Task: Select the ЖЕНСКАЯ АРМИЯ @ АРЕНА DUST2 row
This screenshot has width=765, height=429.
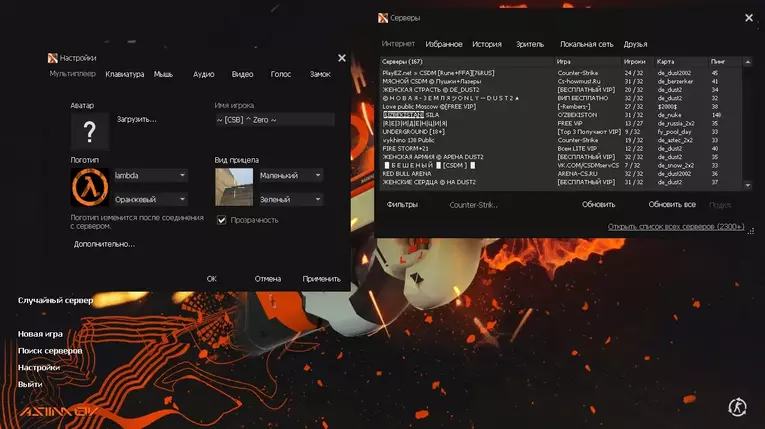Action: point(561,157)
